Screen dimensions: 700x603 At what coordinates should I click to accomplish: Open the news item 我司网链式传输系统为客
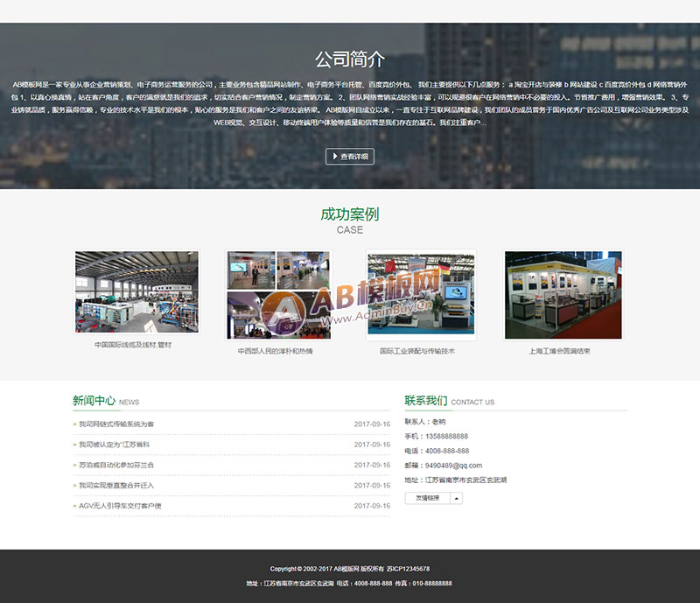click(116, 424)
